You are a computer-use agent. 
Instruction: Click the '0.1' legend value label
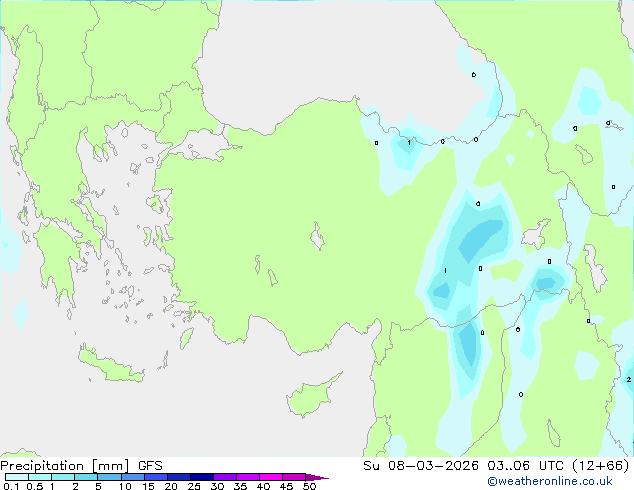[x=11, y=486]
